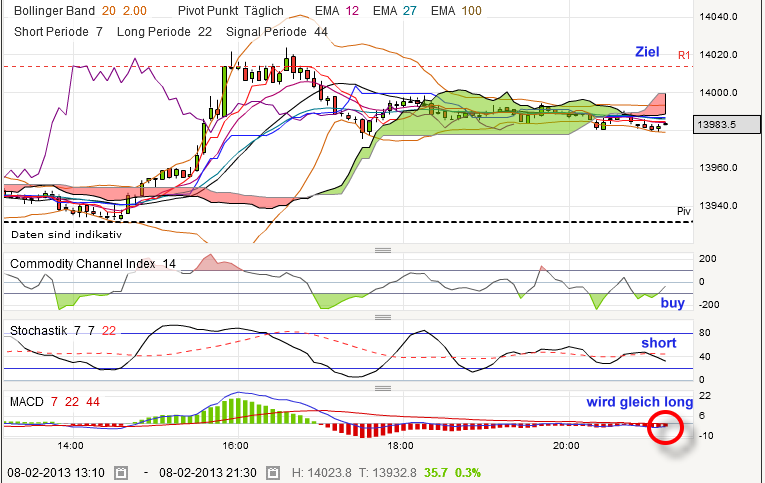This screenshot has height=483, width=765.
Task: Click the 14000.0 price axis label
Action: [x=718, y=93]
